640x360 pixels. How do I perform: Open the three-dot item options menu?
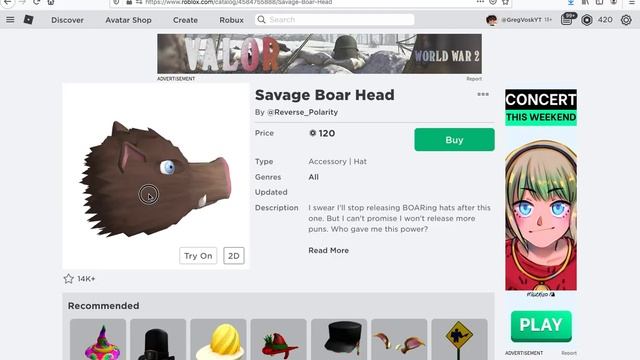(x=483, y=94)
